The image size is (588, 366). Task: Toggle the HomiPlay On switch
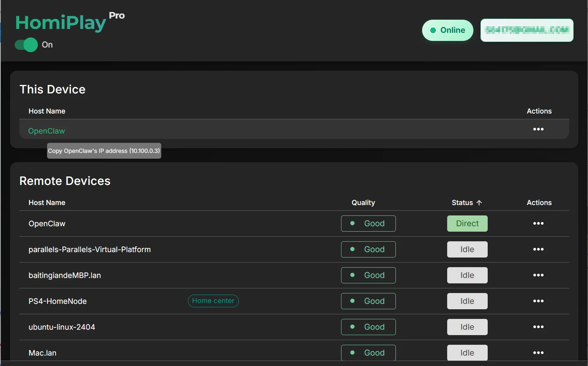tap(26, 45)
